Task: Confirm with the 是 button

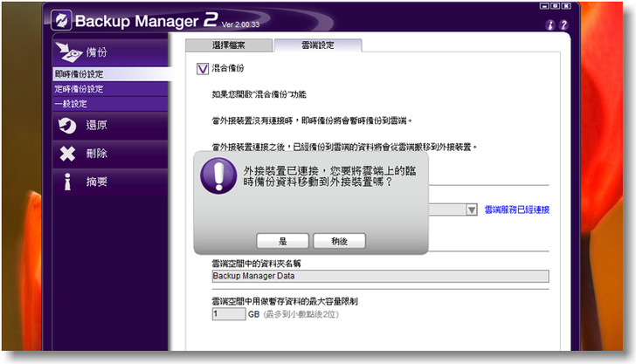Action: point(283,241)
